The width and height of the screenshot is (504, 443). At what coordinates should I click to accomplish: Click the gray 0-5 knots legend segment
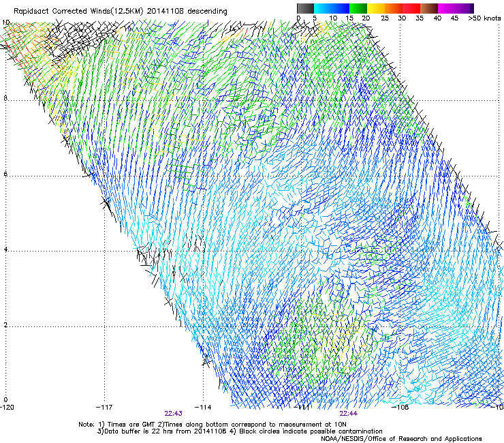pos(305,8)
